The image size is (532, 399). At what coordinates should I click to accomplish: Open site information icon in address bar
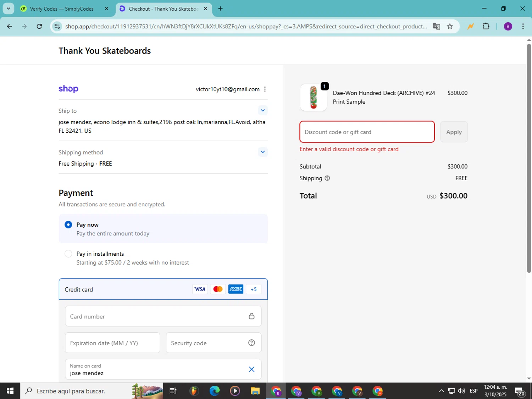57,26
